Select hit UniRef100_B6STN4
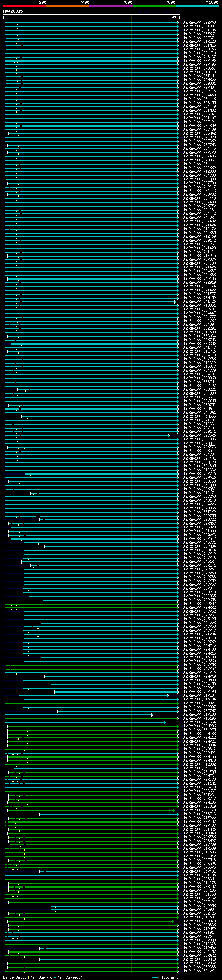Viewport: 222px width, 980px height. click(x=199, y=382)
